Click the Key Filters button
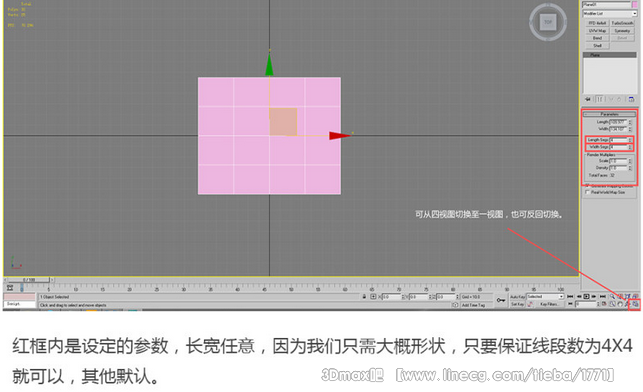This screenshot has width=643, height=392. (549, 304)
